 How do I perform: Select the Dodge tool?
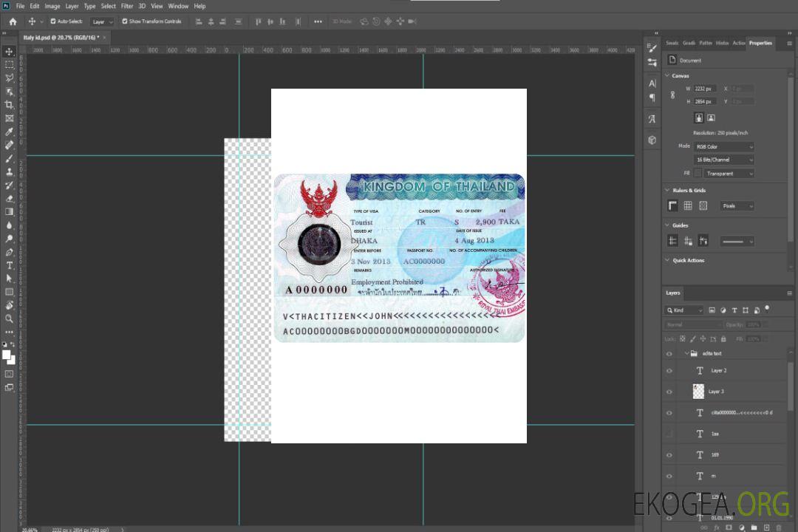[x=9, y=238]
